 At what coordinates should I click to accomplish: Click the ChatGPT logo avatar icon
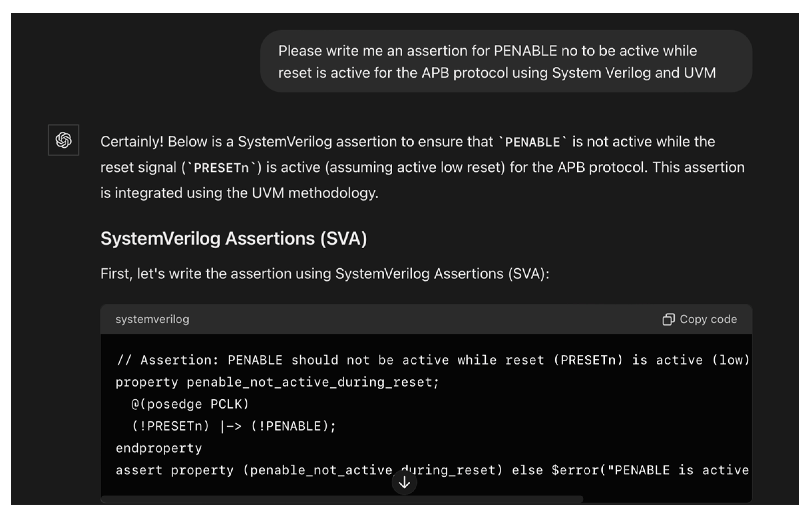pyautogui.click(x=63, y=140)
